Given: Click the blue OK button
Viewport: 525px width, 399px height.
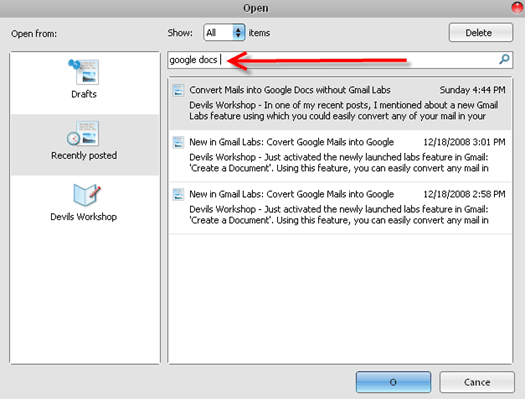Looking at the screenshot, I should click(x=393, y=382).
